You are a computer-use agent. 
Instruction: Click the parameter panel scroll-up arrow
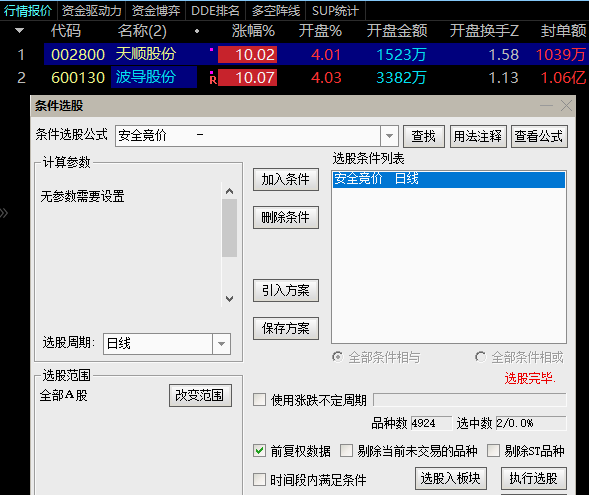click(230, 191)
